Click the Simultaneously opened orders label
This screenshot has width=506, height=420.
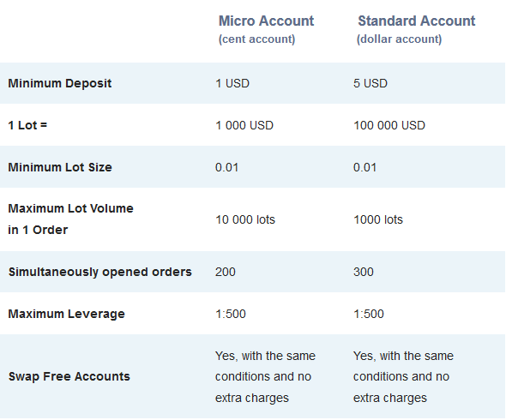100,272
